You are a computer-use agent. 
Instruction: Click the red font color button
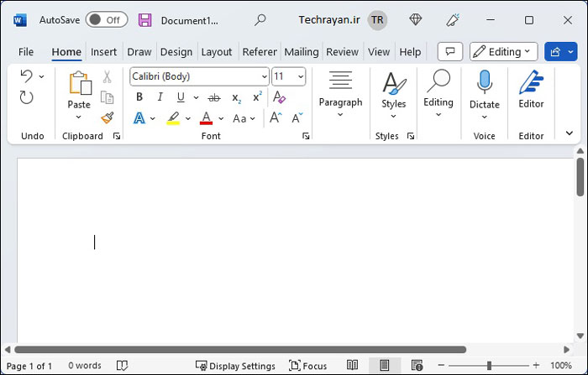pos(207,118)
